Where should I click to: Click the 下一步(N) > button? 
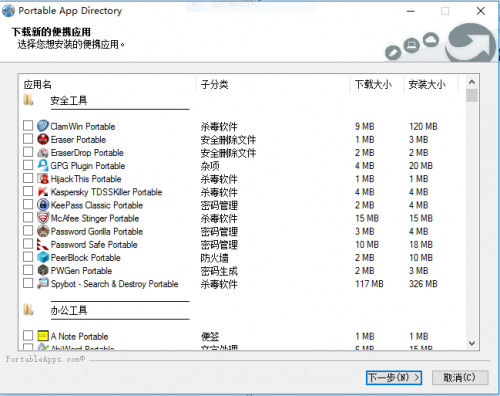[x=394, y=378]
